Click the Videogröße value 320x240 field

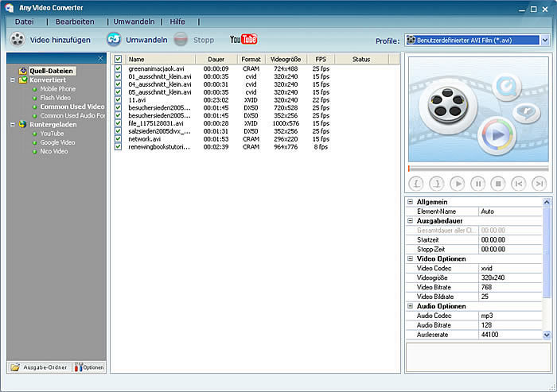pos(510,278)
